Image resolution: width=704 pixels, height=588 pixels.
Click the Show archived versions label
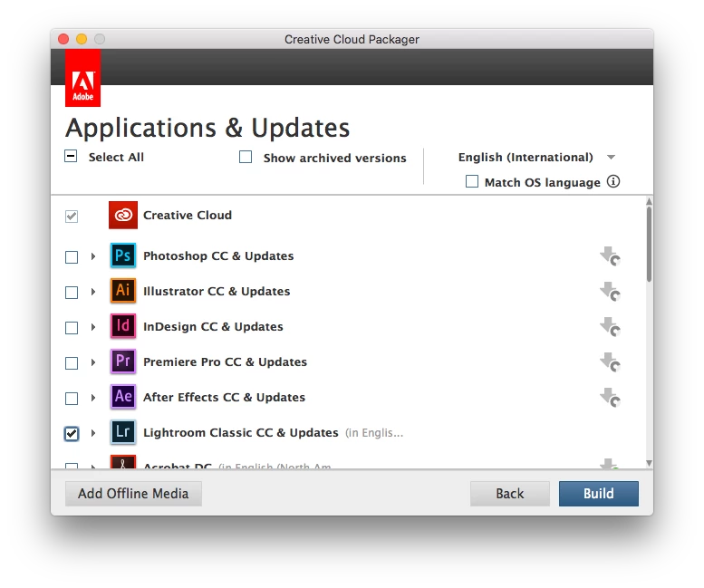click(x=334, y=158)
